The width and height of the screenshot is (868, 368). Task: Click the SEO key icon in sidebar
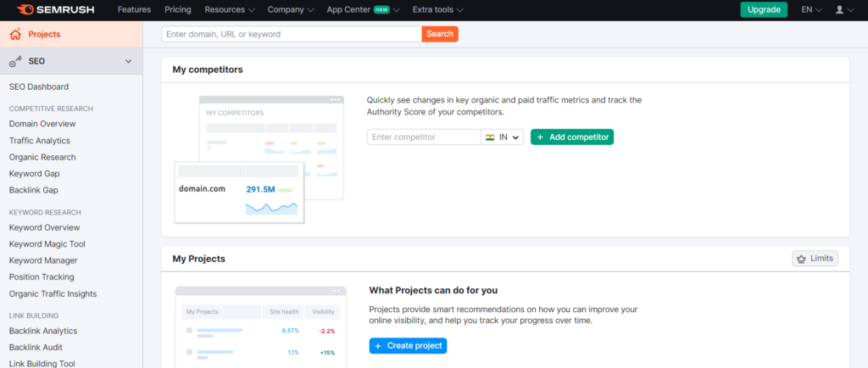[x=15, y=61]
